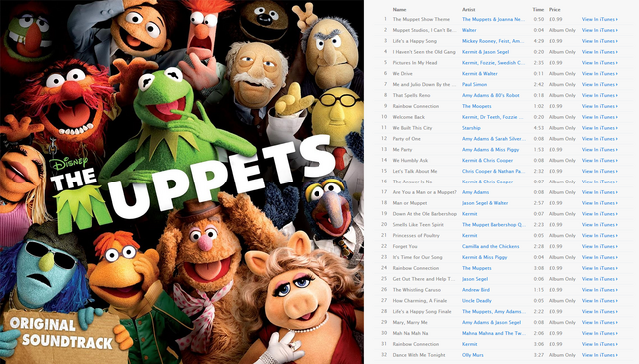The width and height of the screenshot is (639, 364).
Task: Open the Amy Adams & 80's Robot artist link
Action: [490, 95]
